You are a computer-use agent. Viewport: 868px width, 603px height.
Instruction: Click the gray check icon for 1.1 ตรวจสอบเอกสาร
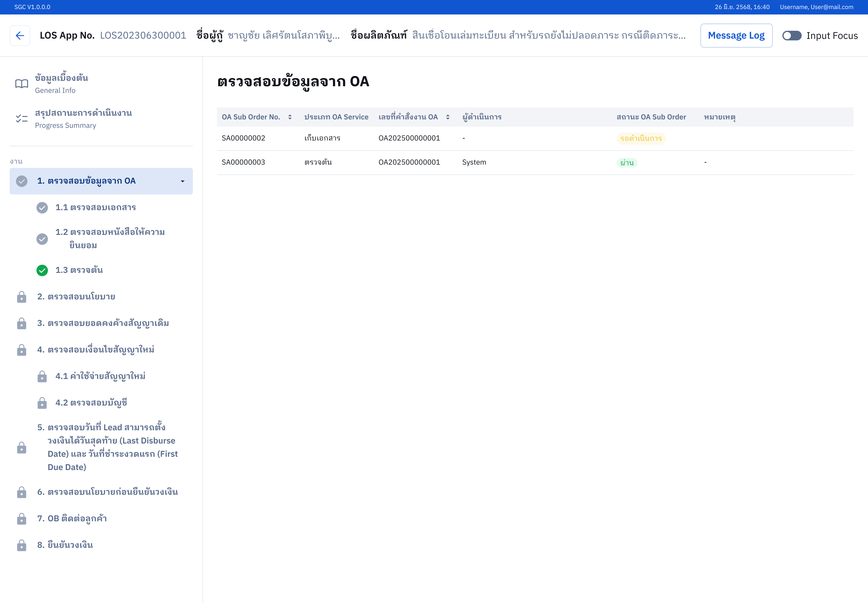pos(42,207)
